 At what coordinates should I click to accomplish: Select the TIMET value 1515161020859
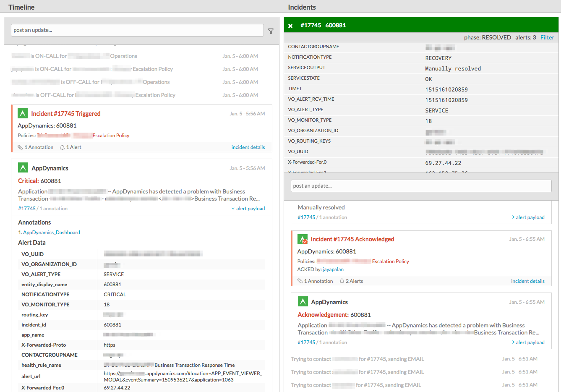[x=446, y=89]
